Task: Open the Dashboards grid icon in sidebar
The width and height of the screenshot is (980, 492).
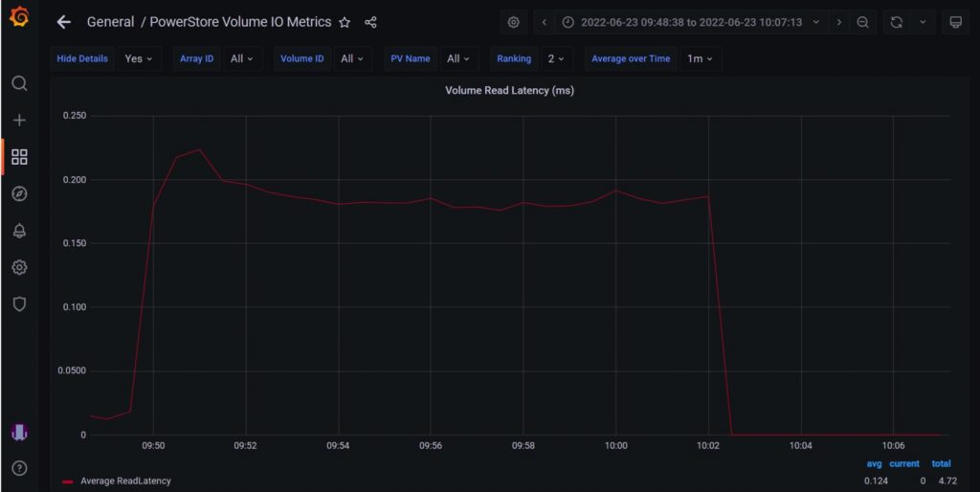Action: (19, 157)
